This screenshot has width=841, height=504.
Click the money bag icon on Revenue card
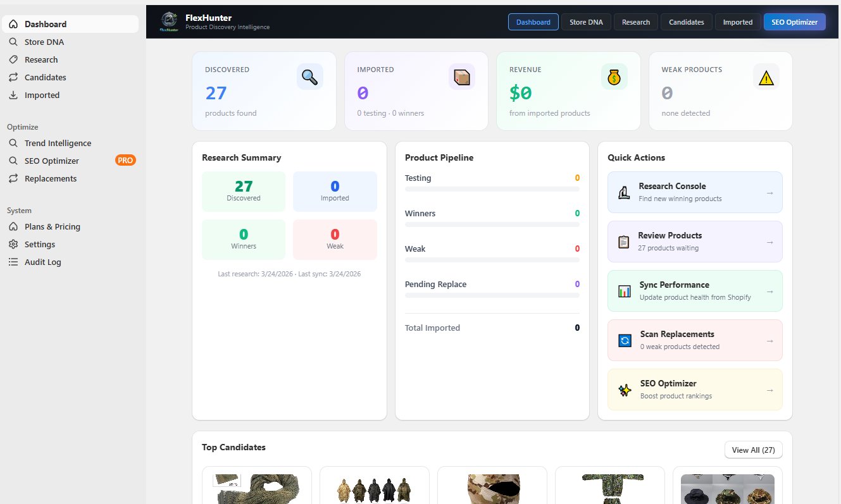coord(613,77)
